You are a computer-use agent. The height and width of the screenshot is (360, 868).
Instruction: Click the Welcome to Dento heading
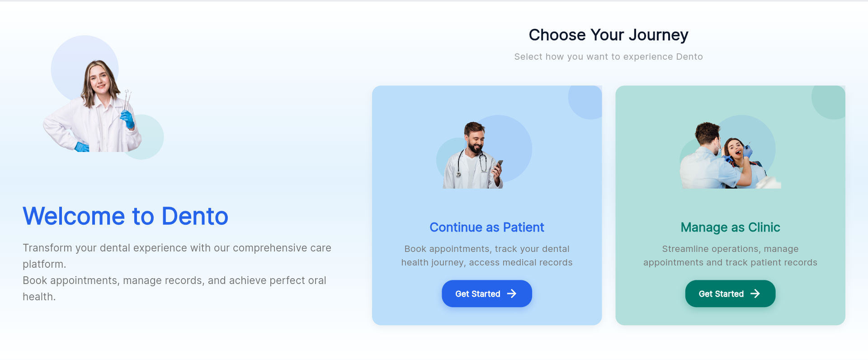tap(125, 216)
